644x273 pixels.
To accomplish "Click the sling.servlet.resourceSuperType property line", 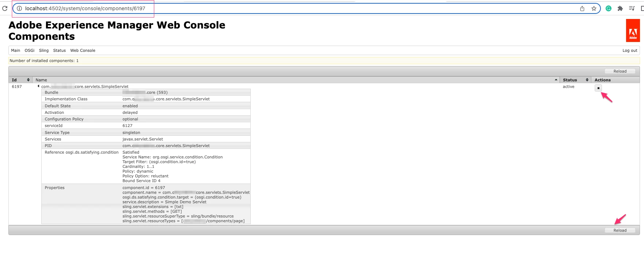I will click(178, 216).
